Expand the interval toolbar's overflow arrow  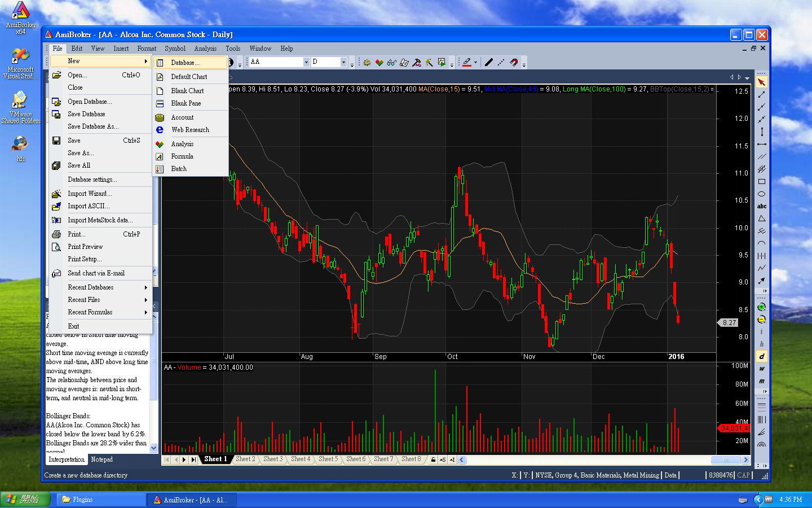[x=765, y=391]
